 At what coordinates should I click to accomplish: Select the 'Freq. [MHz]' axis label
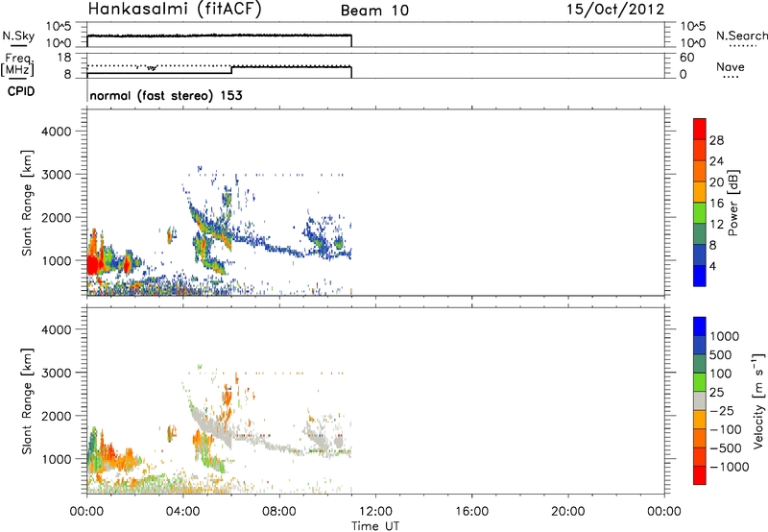(18, 65)
